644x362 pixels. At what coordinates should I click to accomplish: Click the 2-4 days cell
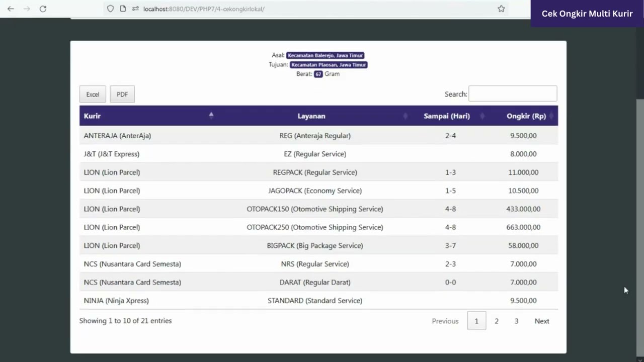450,135
